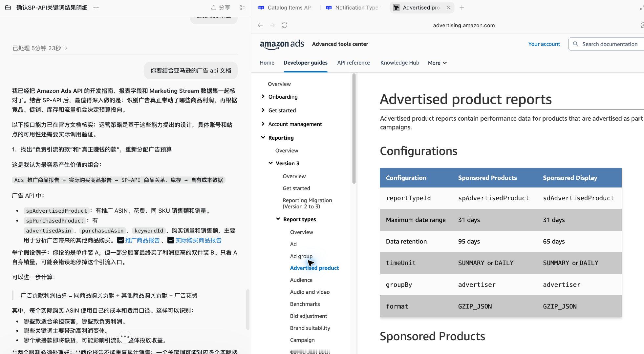Expand the Account management tree section
644x354 pixels.
[x=263, y=124]
